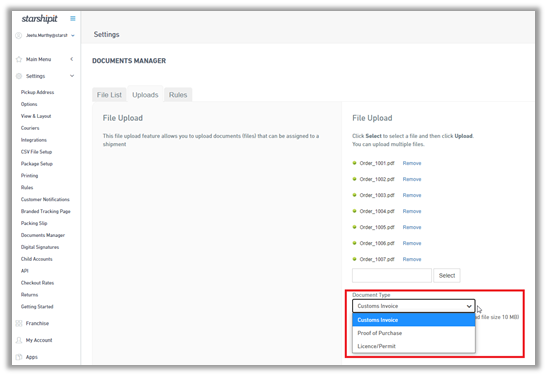Viewport: 547px width, 376px height.
Task: Click the Order_1004.pdf file name
Action: [x=377, y=211]
